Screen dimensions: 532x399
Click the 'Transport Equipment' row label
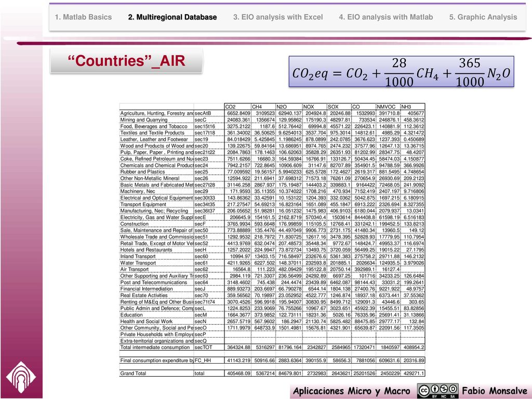tap(143, 204)
